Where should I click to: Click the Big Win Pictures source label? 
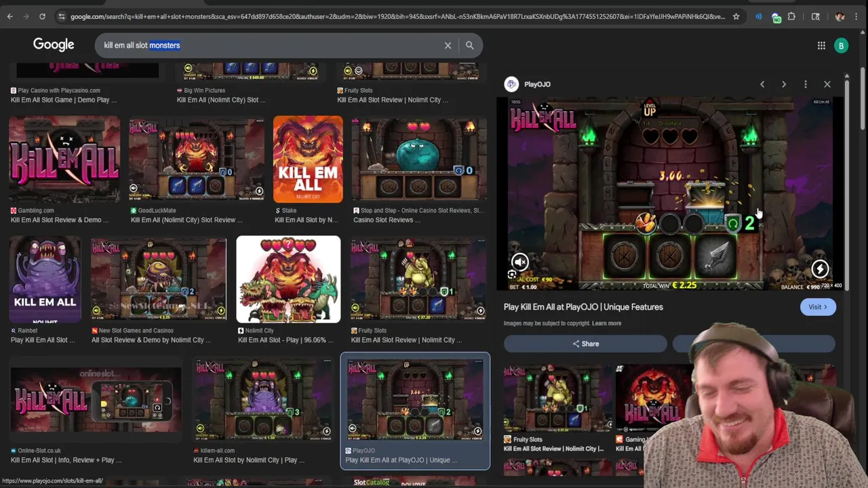click(204, 90)
